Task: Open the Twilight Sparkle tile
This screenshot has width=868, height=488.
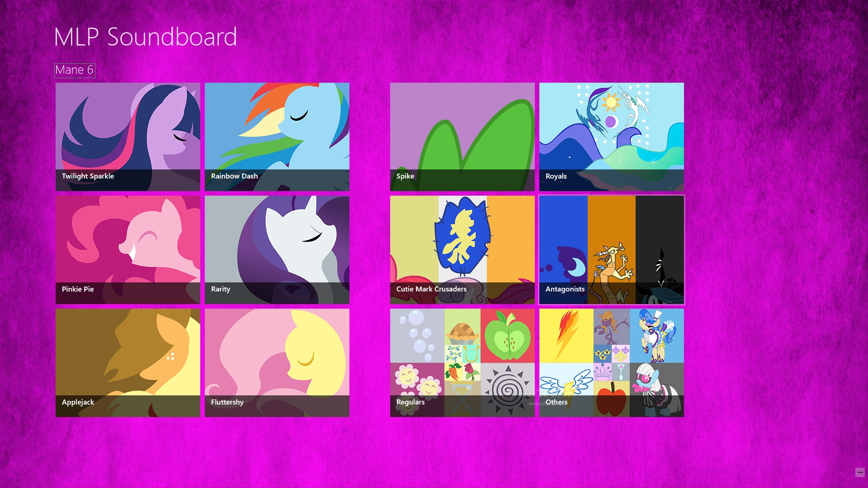Action: click(127, 136)
